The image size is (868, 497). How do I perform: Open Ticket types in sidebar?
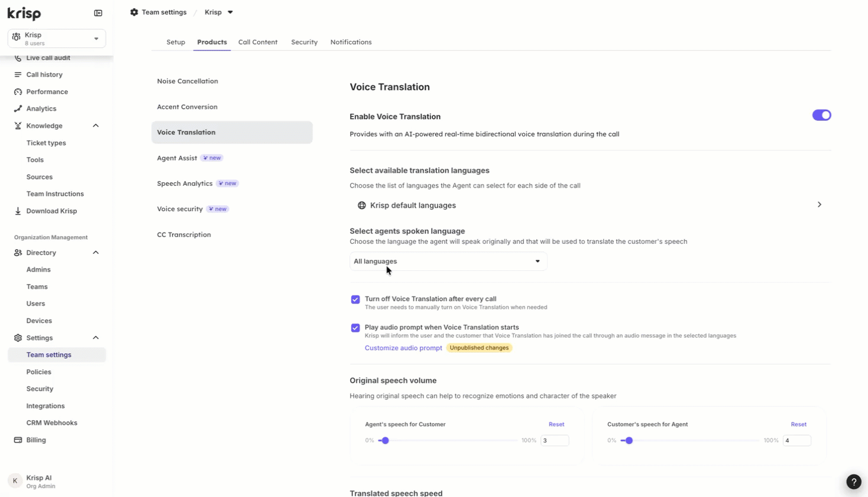click(x=46, y=143)
